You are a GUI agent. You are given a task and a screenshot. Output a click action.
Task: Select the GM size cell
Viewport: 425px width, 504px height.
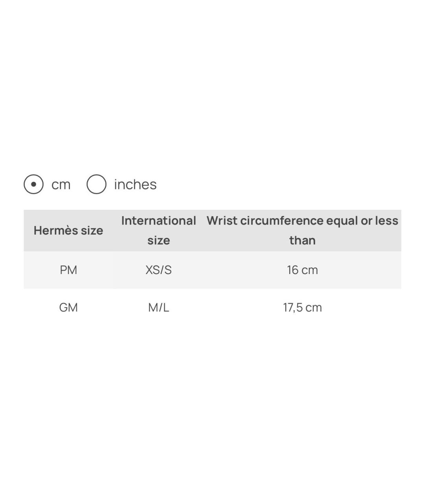coord(68,308)
